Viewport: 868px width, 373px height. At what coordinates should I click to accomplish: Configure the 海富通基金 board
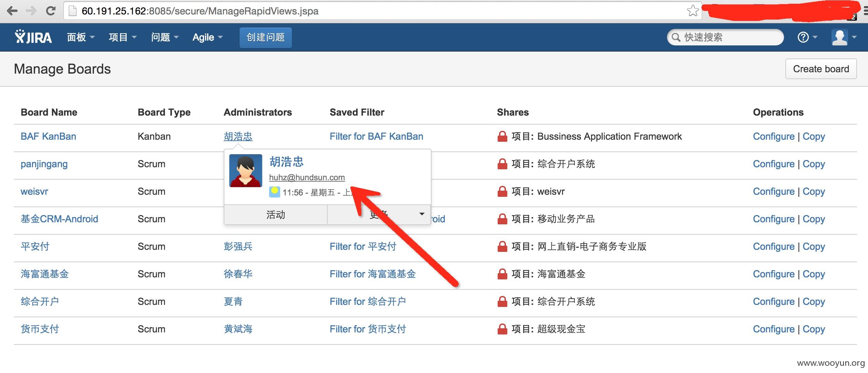click(774, 274)
